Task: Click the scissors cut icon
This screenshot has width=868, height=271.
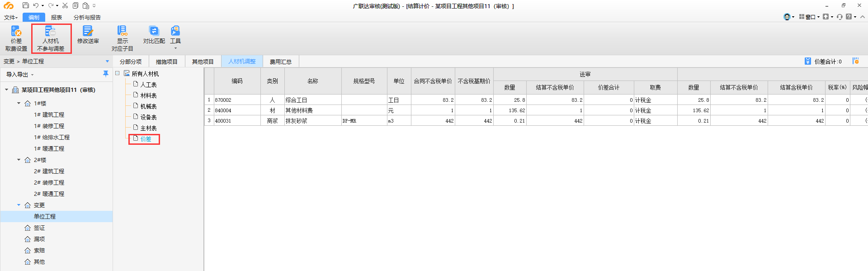Action: [x=65, y=5]
